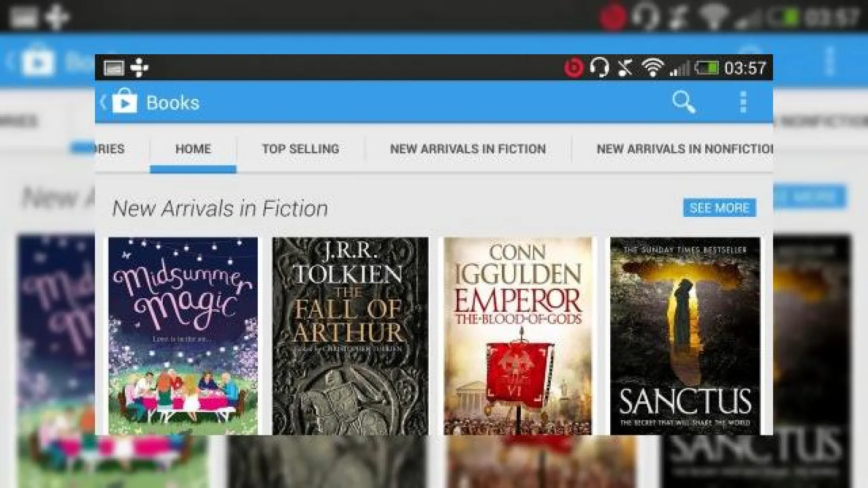Switch to the TOP SELLING tab
Screen dimensions: 868x488
(301, 149)
